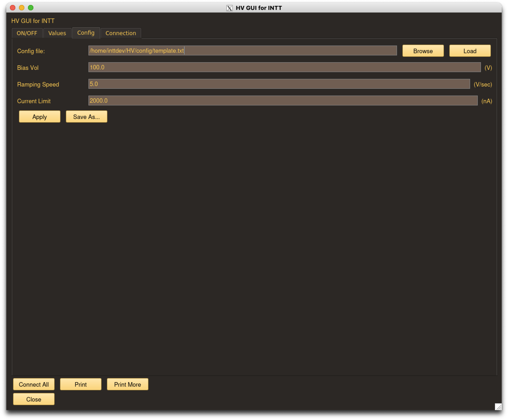508x420 pixels.
Task: Click the Apply button
Action: (40, 117)
